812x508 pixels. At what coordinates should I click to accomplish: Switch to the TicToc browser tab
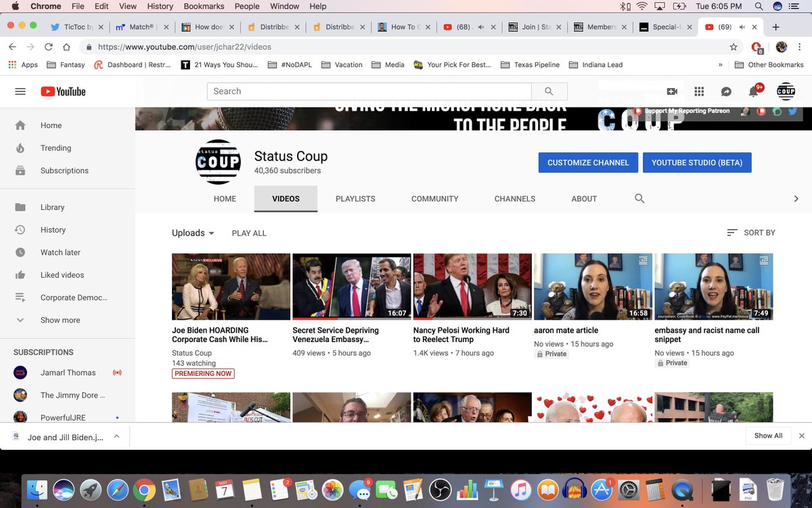(x=76, y=27)
